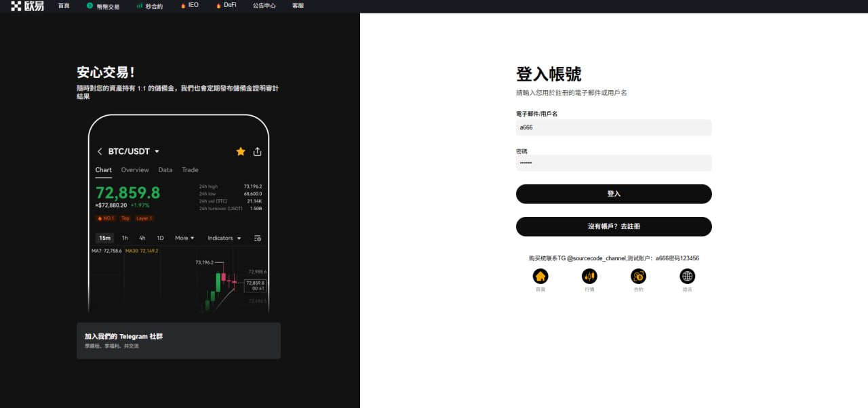
Task: Click the chart settings icon after Indicators
Action: pos(257,239)
